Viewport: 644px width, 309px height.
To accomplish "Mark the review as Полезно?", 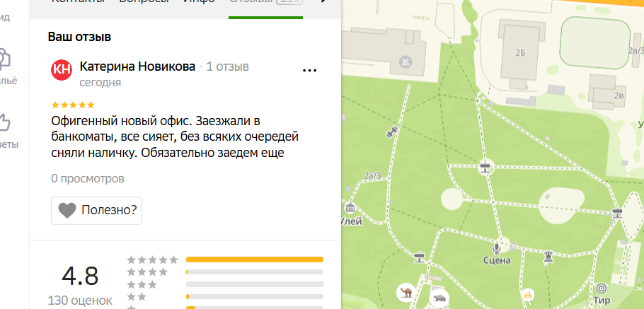I will 96,211.
